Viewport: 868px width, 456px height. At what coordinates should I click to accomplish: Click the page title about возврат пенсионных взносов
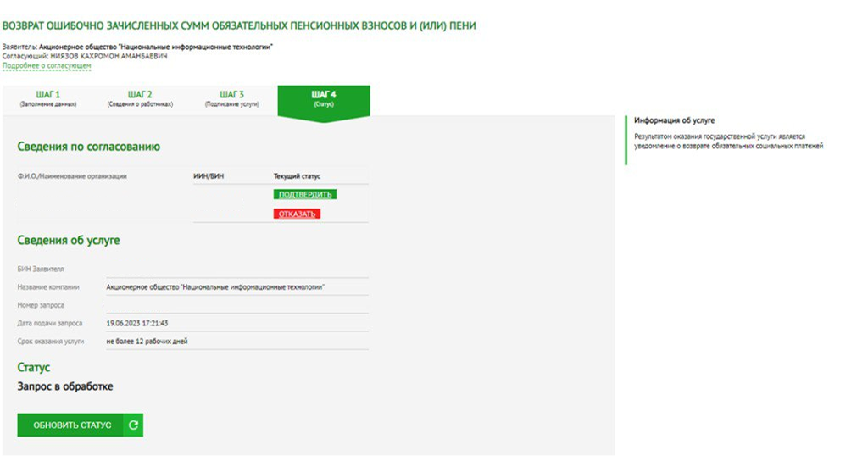[x=239, y=26]
